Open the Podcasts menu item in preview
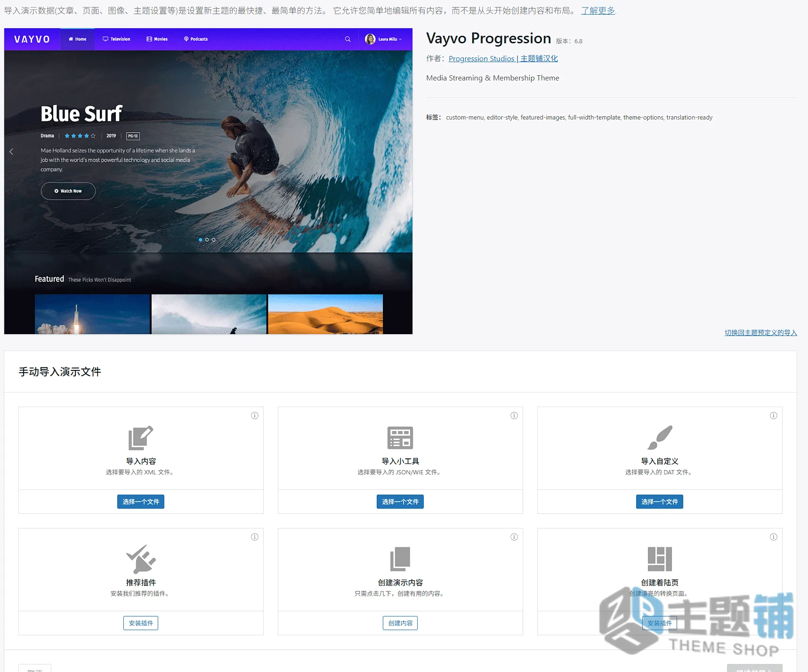Viewport: 808px width, 672px height. [x=196, y=39]
